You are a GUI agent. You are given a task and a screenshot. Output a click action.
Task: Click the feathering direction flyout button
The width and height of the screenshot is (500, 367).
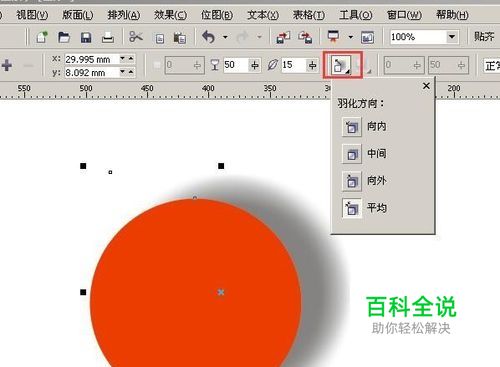(x=342, y=65)
